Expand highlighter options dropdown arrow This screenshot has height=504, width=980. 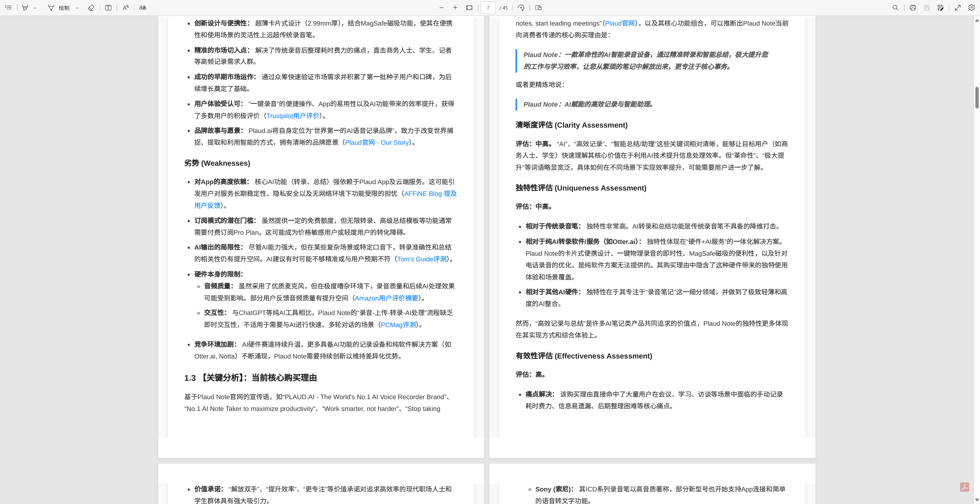35,8
